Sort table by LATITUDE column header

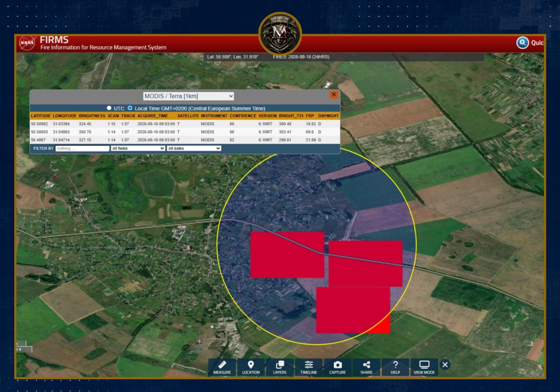point(41,116)
